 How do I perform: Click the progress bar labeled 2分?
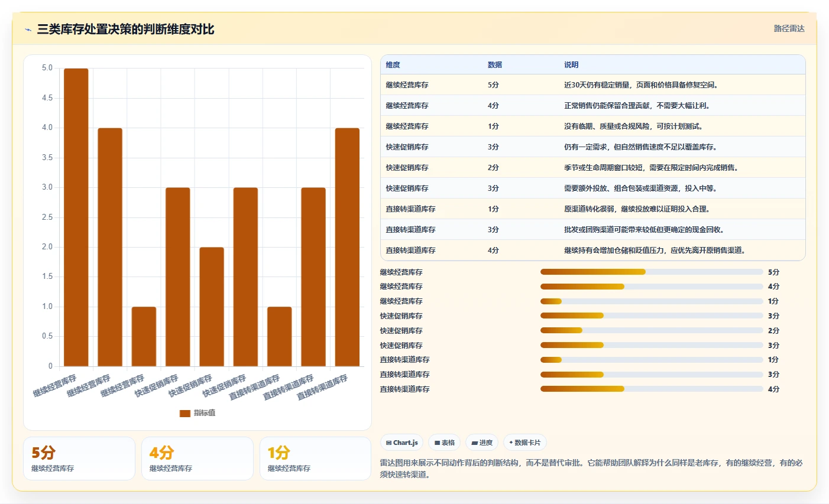click(652, 330)
